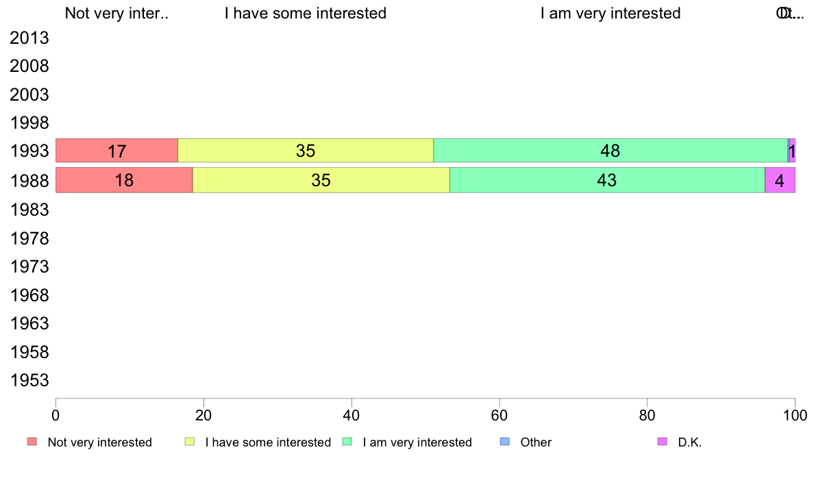Click the Other legend label text
This screenshot has width=814, height=504.
point(536,442)
